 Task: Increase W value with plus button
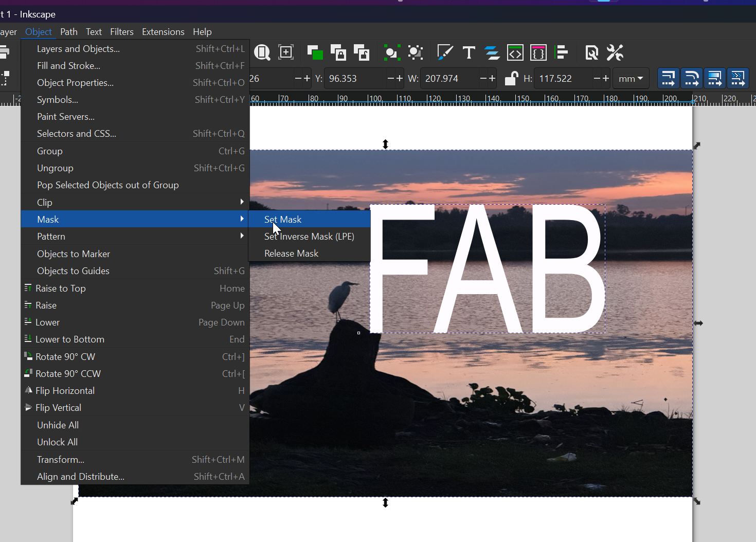pos(492,79)
